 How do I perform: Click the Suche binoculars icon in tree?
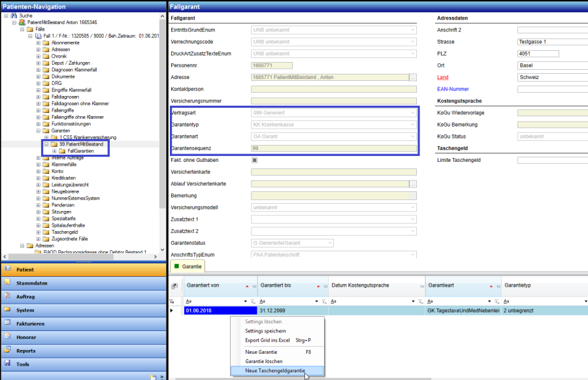(13, 15)
